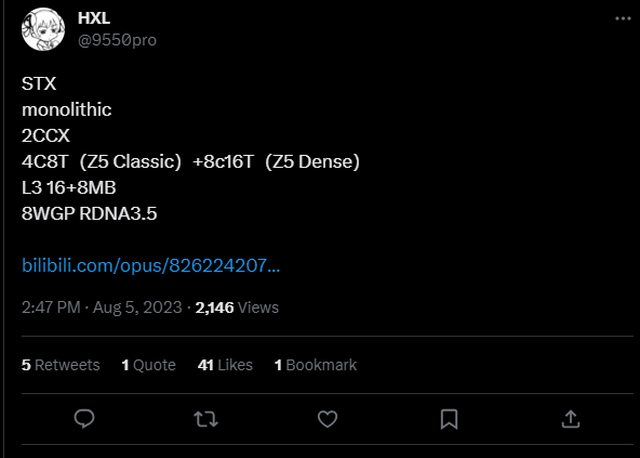Like the tweet with the heart icon
Viewport: 640px width, 458px height.
(x=327, y=418)
